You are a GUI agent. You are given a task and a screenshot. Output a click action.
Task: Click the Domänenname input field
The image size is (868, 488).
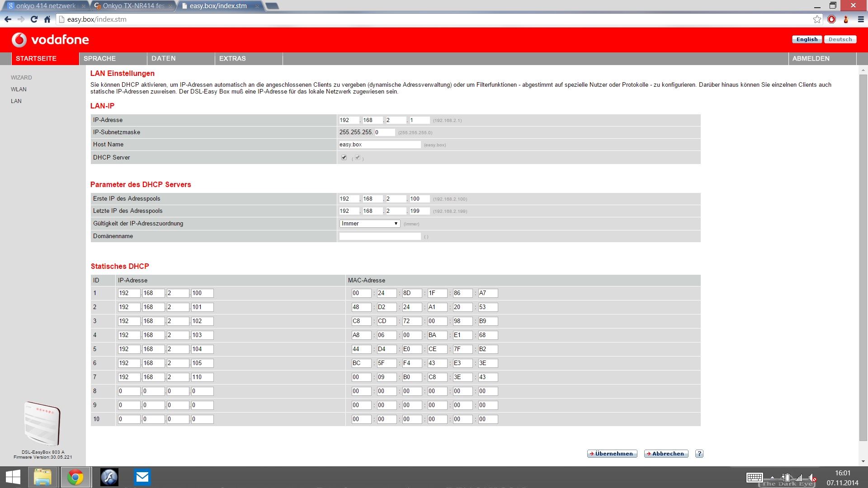(x=380, y=236)
